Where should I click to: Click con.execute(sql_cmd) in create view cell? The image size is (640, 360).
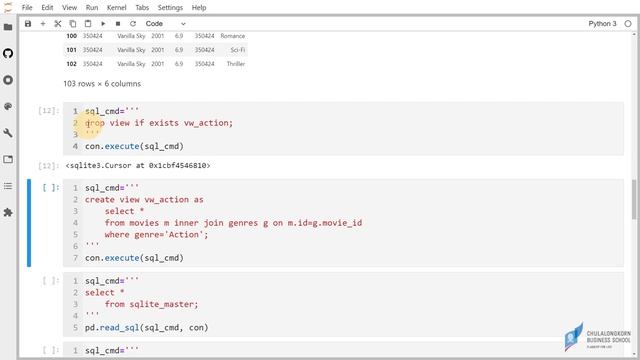(x=134, y=258)
